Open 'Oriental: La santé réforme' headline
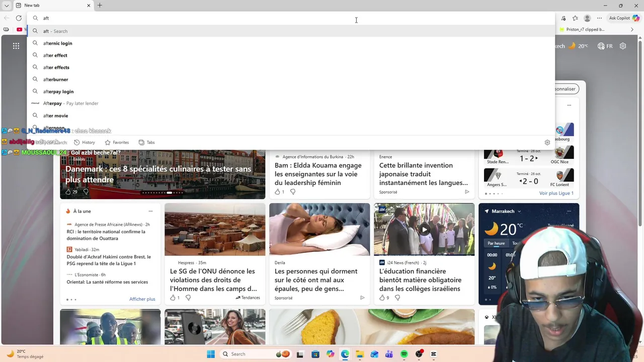This screenshot has width=644, height=362. click(x=107, y=282)
